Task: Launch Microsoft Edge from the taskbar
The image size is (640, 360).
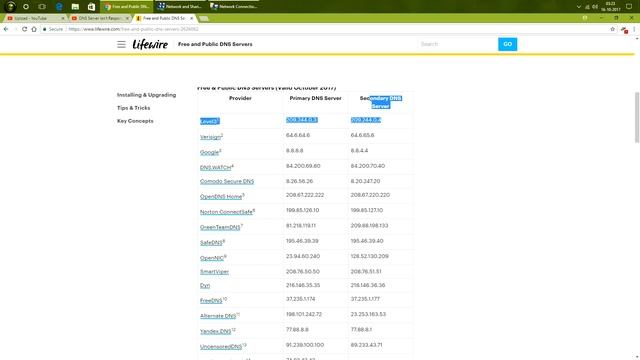Action: click(59, 7)
